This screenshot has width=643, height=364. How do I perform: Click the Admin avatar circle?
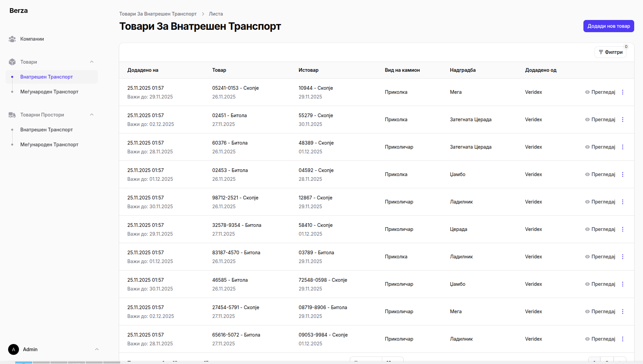[14, 349]
